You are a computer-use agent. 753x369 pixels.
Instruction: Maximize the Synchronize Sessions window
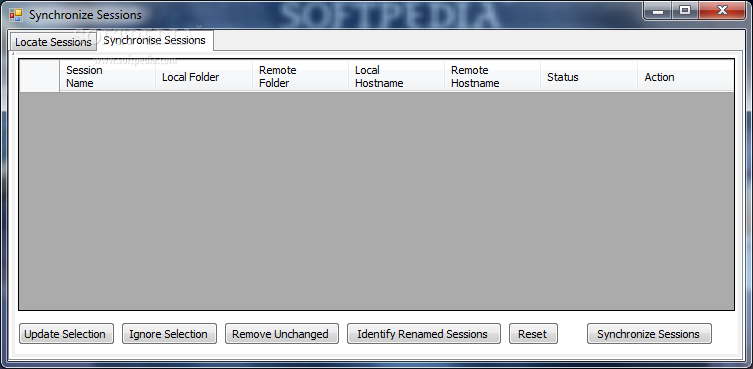685,11
